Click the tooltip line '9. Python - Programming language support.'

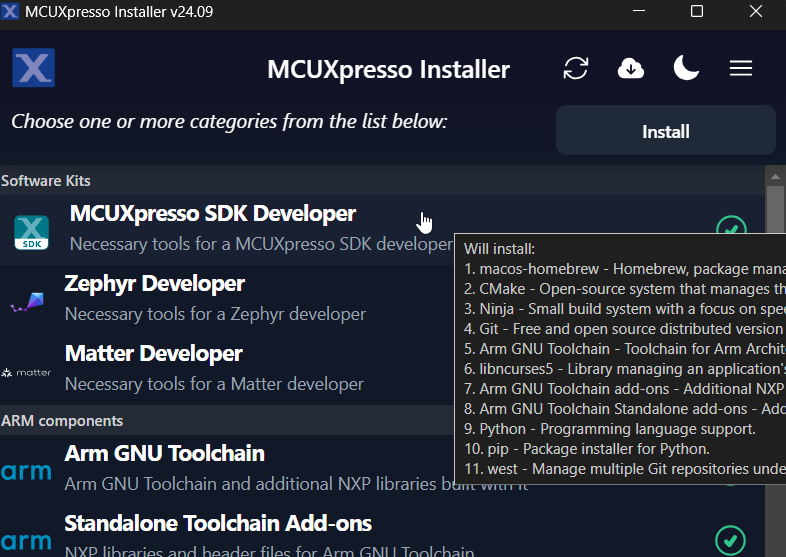(610, 429)
